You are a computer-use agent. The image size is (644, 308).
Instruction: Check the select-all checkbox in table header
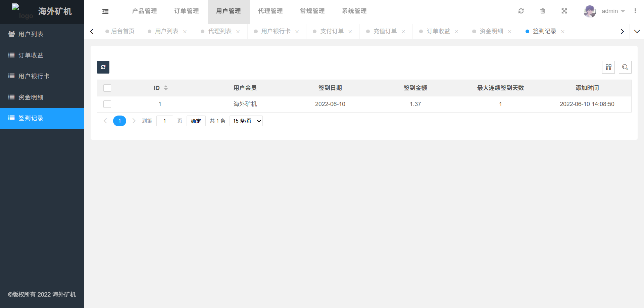[107, 88]
